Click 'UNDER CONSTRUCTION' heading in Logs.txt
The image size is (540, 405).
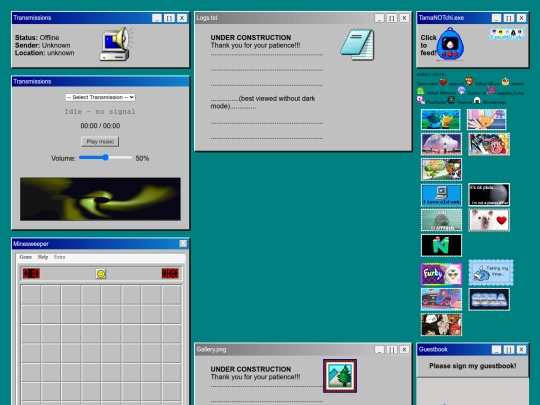[251, 38]
